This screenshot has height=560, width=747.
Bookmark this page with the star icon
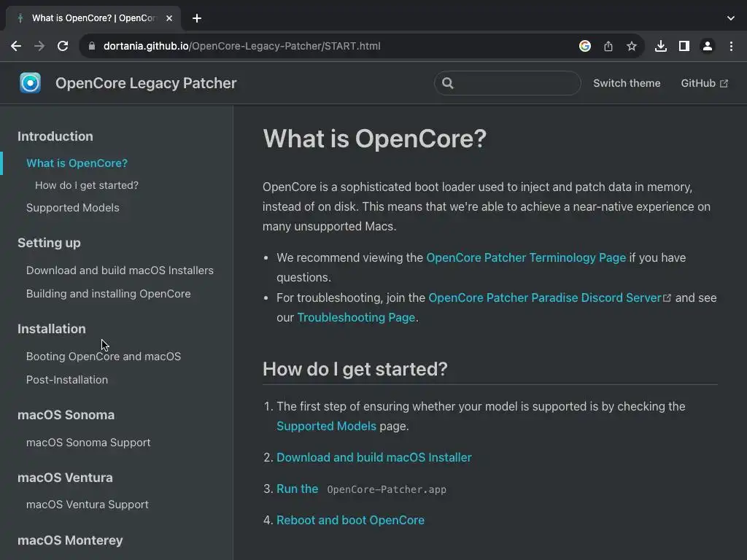click(x=632, y=46)
